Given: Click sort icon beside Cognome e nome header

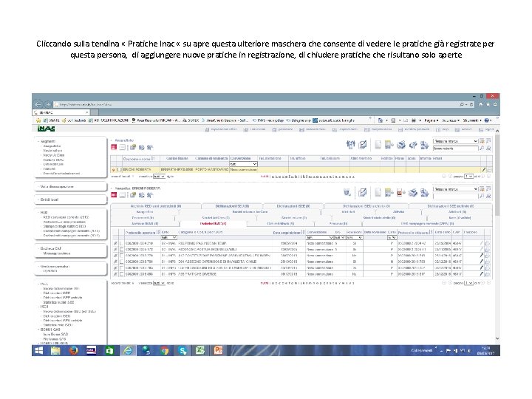Looking at the screenshot, I should (x=153, y=158).
